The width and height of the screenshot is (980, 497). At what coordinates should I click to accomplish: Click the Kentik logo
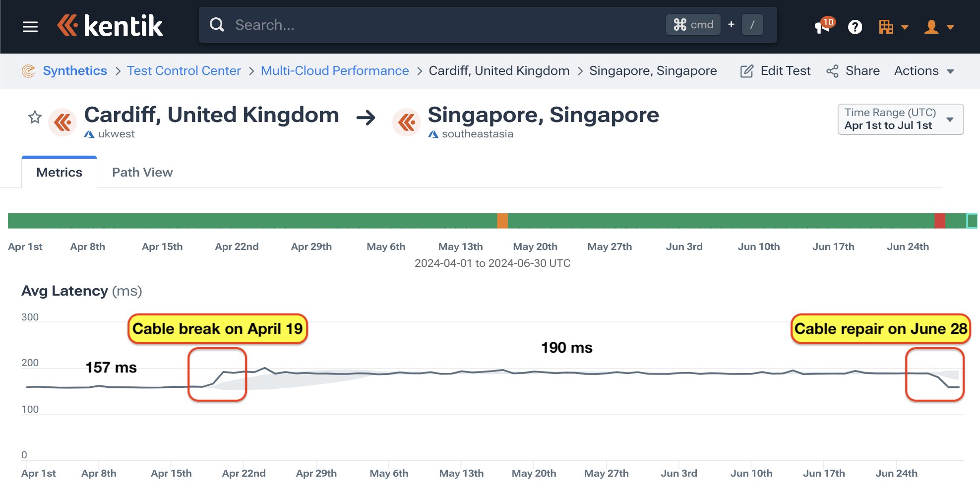(x=110, y=26)
